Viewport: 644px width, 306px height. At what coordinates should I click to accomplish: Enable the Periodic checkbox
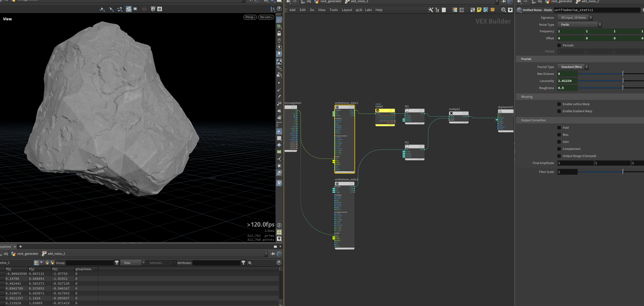coord(559,45)
